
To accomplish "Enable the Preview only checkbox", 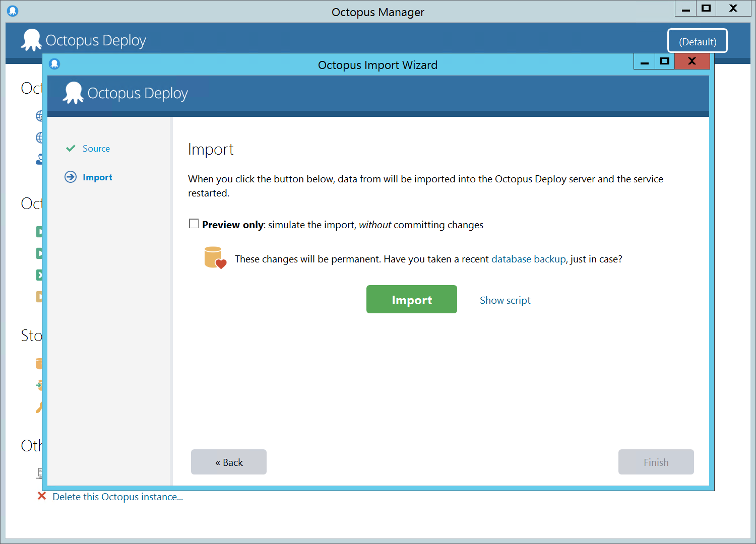I will [x=194, y=224].
